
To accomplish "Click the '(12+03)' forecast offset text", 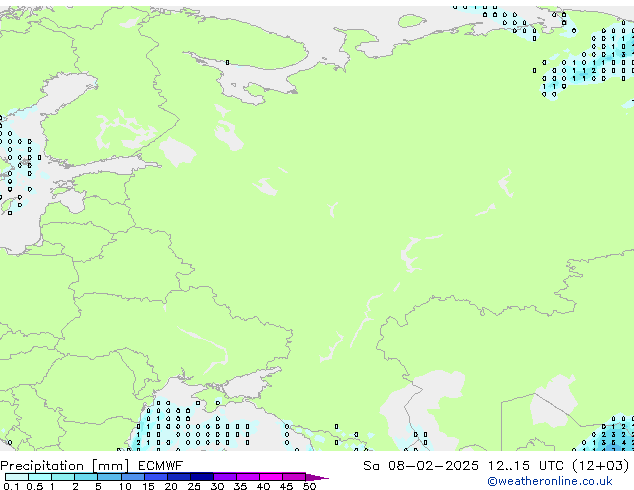I will (601, 466).
